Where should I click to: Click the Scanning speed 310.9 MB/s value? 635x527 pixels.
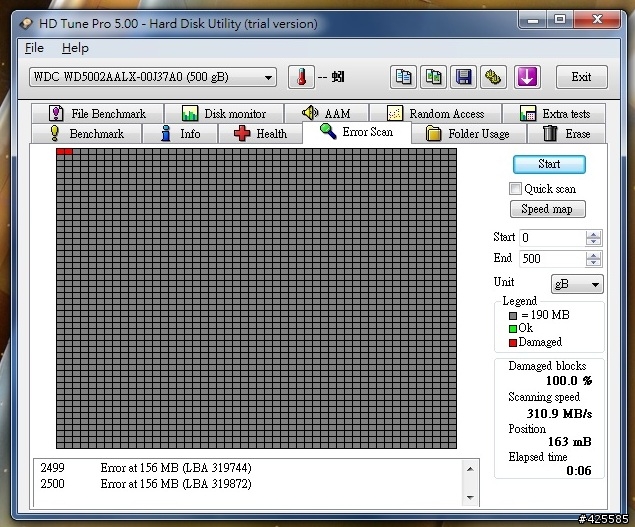559,414
